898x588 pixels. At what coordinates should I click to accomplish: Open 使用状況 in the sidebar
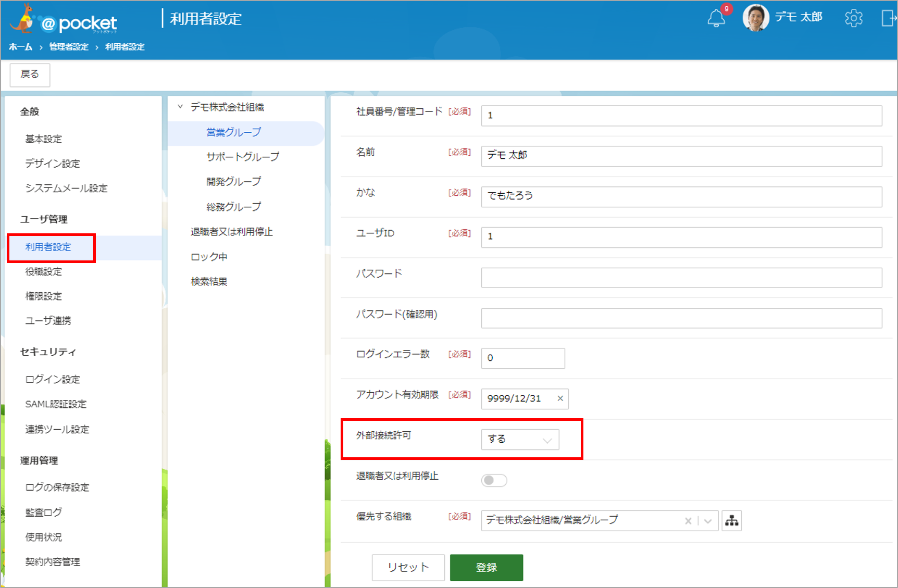pyautogui.click(x=44, y=537)
